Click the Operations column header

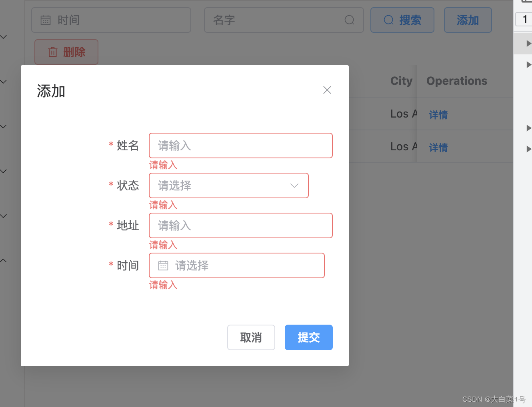457,81
